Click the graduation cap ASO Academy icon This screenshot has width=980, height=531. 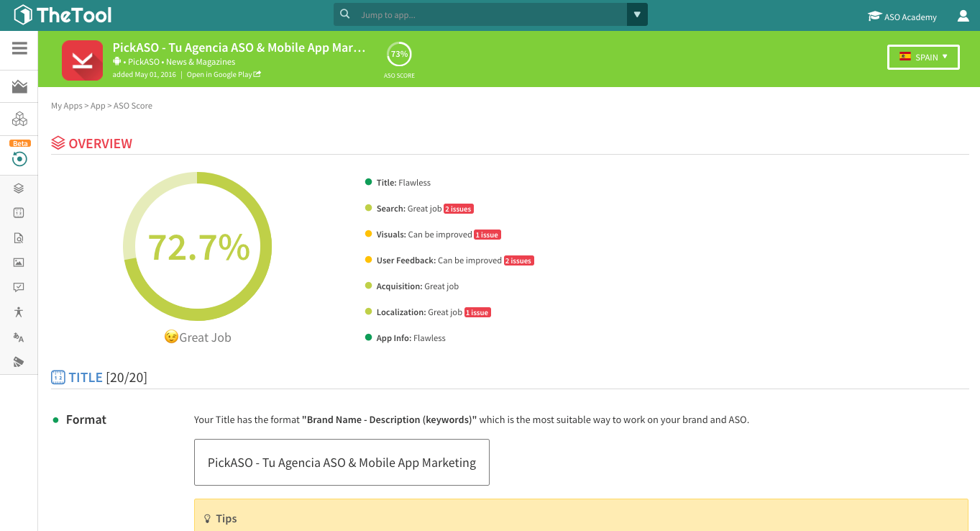click(x=874, y=16)
